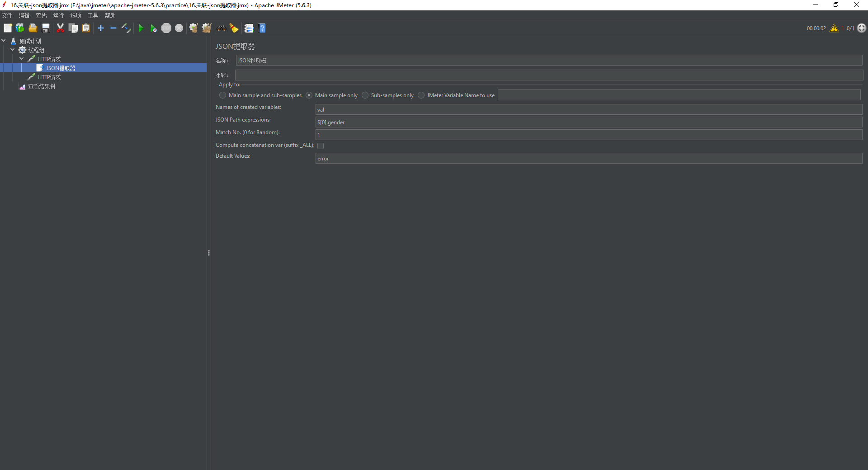868x470 pixels.
Task: Click the split pane divider handle
Action: click(208, 253)
